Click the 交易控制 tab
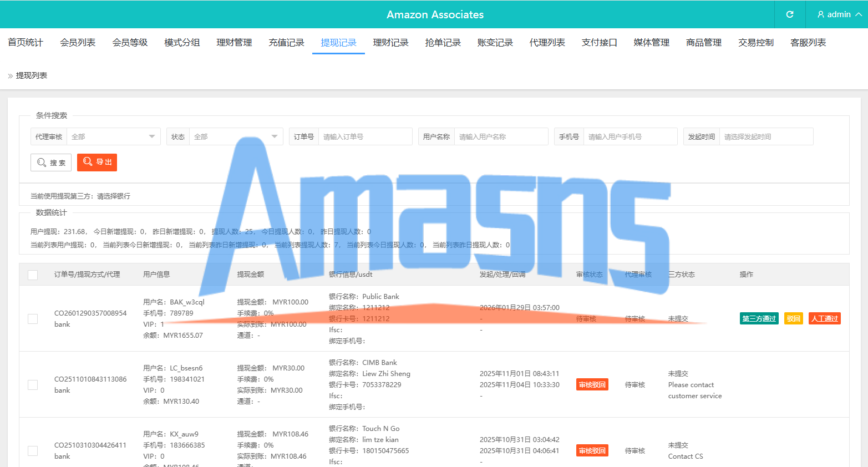868x467 pixels. 756,42
